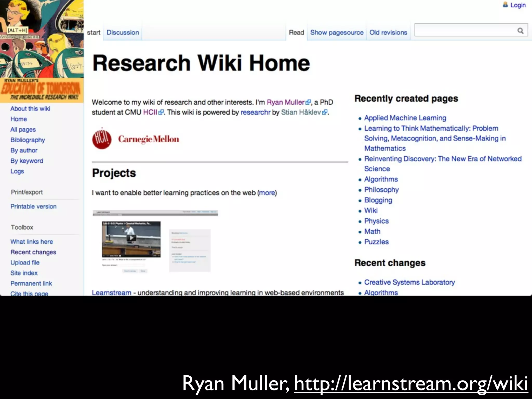Image resolution: width=532 pixels, height=399 pixels.
Task: Click the Projects heading
Action: (x=114, y=173)
